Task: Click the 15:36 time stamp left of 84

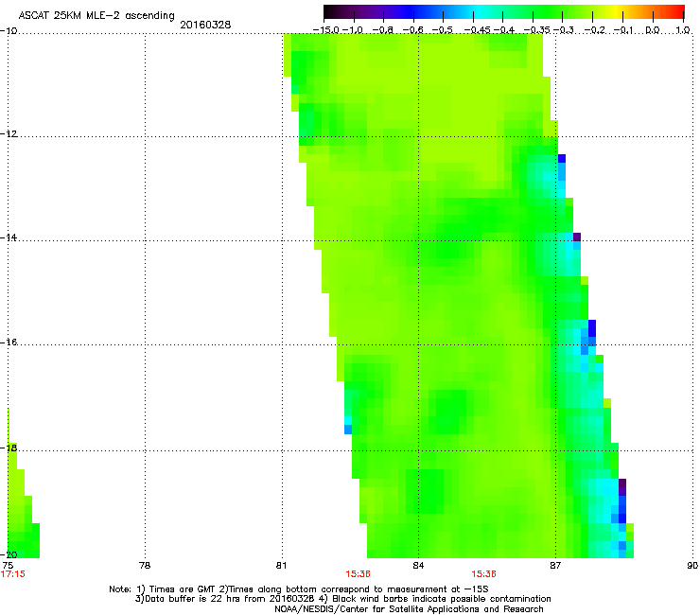Action: (x=358, y=574)
